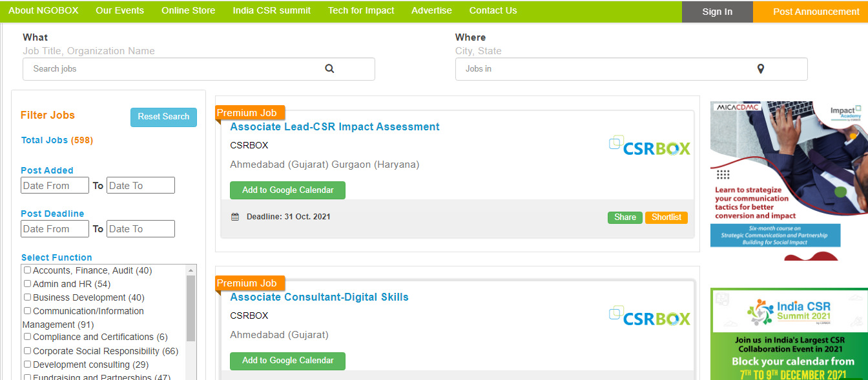The image size is (868, 380).
Task: Click CSRBOX logo on Associate Lead job
Action: pos(650,146)
